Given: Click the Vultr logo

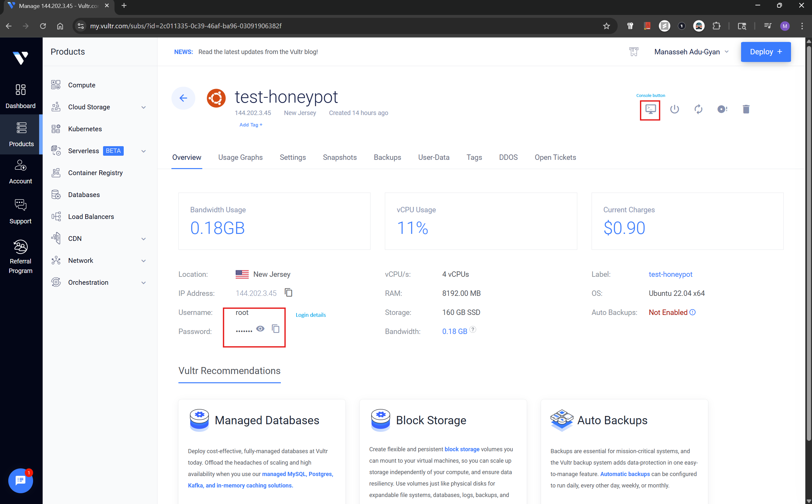Looking at the screenshot, I should [21, 58].
